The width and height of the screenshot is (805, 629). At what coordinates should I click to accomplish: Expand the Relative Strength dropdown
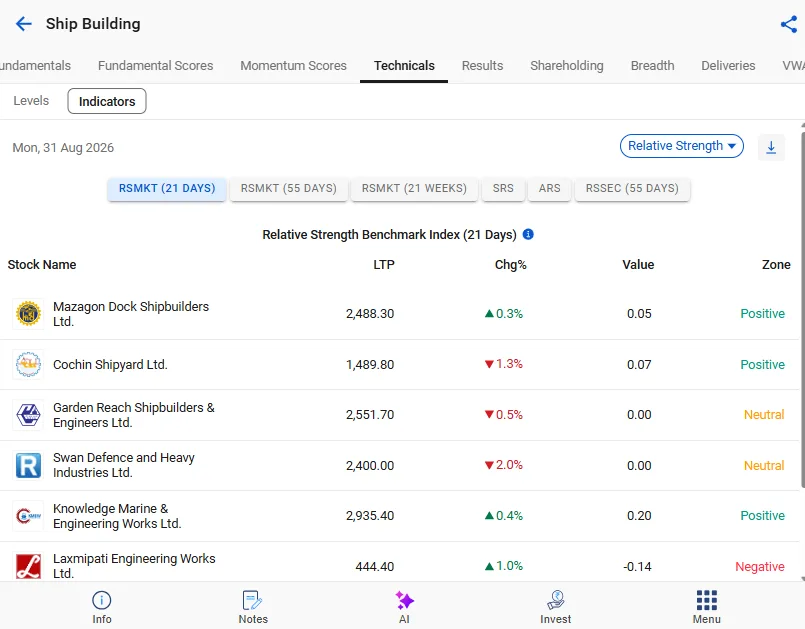point(682,146)
